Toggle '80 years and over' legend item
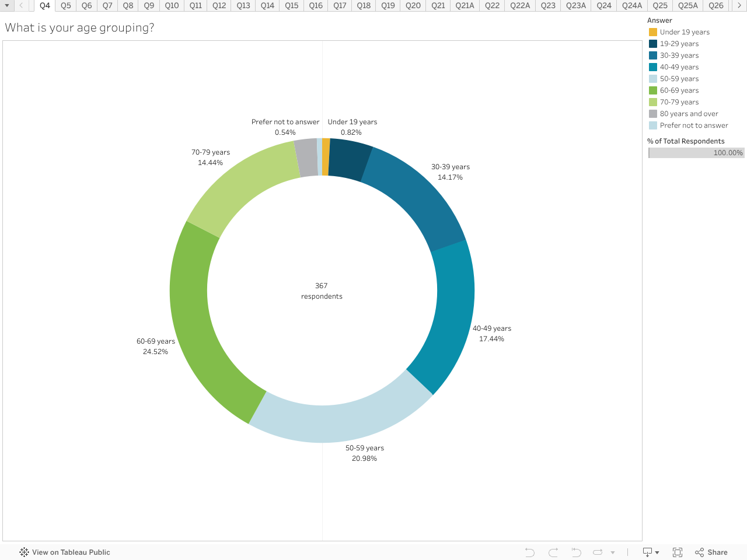747x560 pixels. [689, 114]
